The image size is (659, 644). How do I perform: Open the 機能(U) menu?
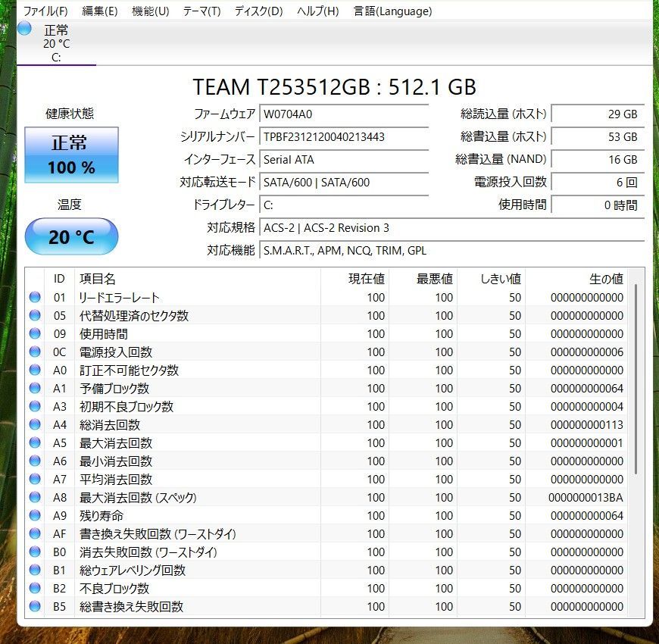[151, 11]
